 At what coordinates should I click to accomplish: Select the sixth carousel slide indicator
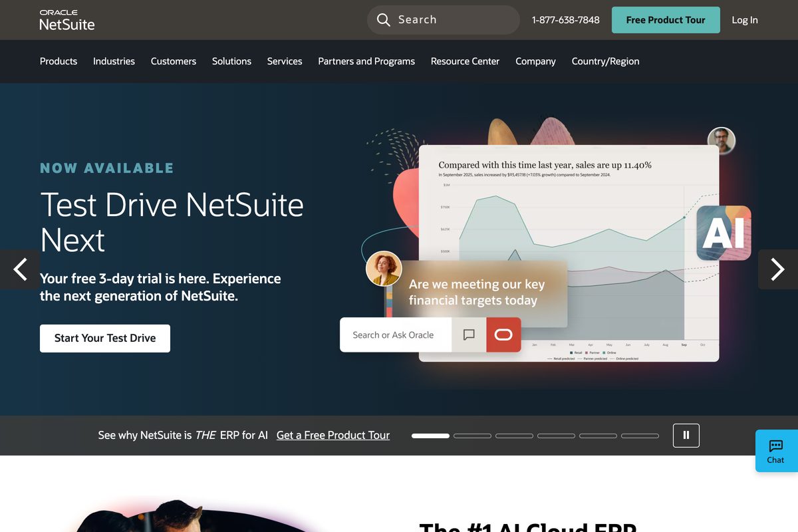tap(640, 436)
